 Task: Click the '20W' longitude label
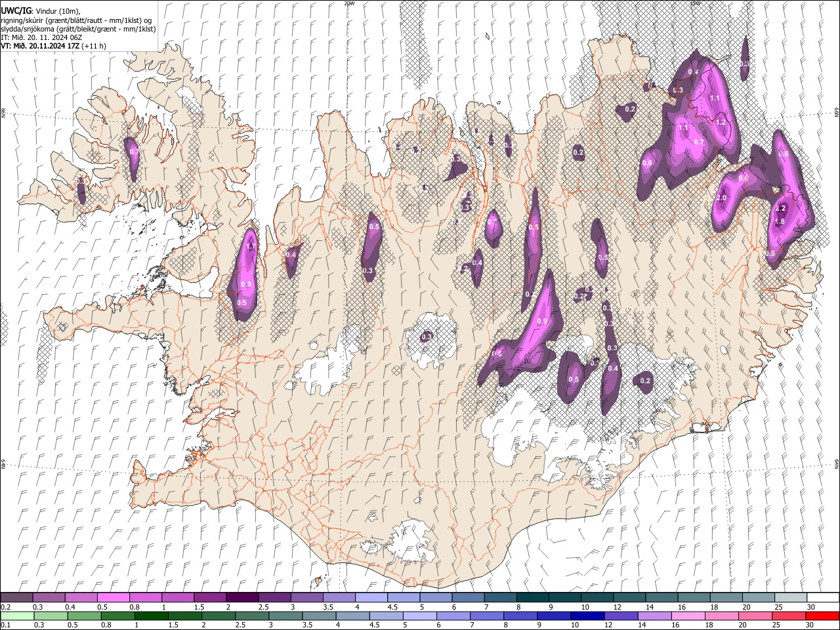coord(349,3)
